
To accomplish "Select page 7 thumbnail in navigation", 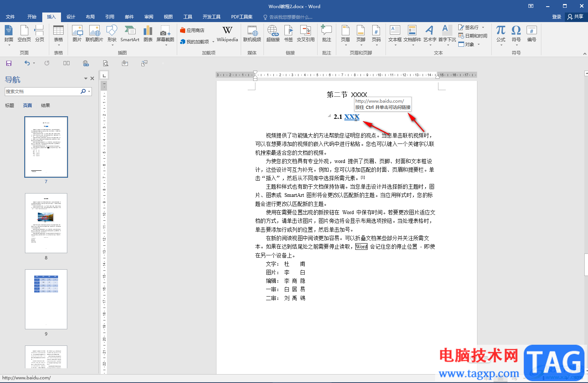I will (46, 147).
